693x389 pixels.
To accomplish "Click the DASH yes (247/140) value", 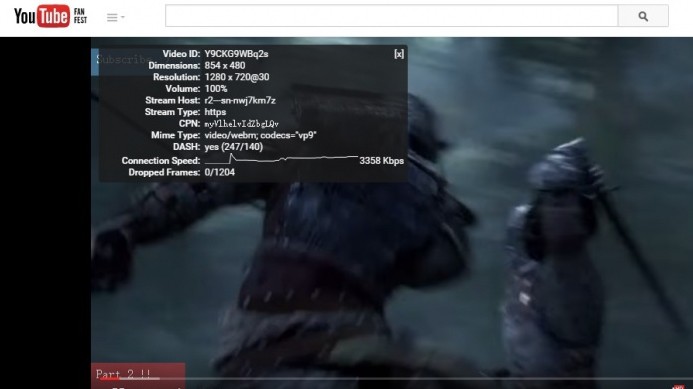I will coord(234,147).
